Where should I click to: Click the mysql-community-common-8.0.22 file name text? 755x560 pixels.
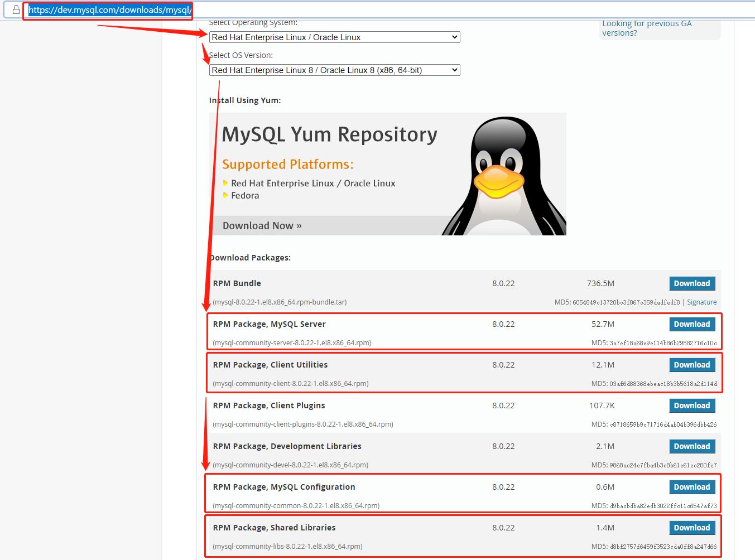[x=296, y=506]
